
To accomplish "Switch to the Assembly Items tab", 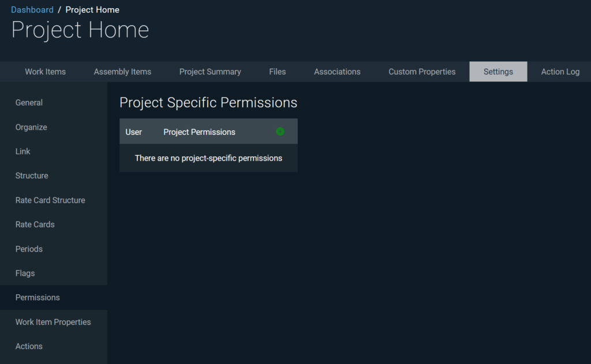I will [x=122, y=72].
